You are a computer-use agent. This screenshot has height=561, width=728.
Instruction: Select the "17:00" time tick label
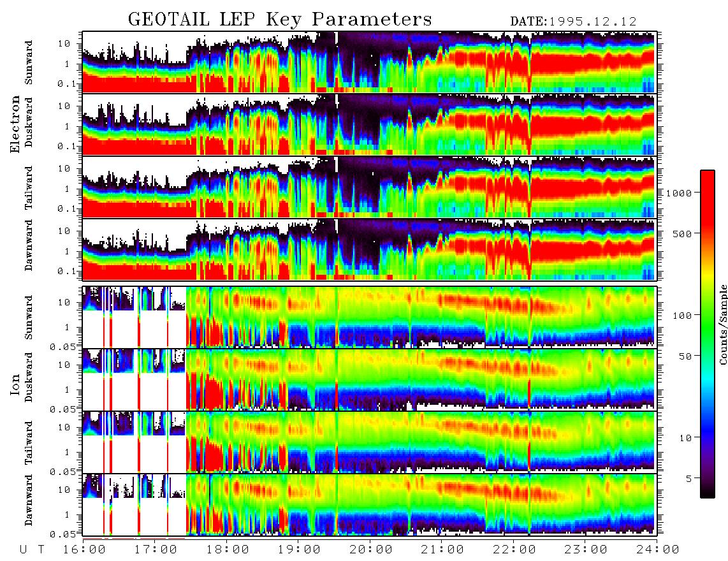point(155,550)
